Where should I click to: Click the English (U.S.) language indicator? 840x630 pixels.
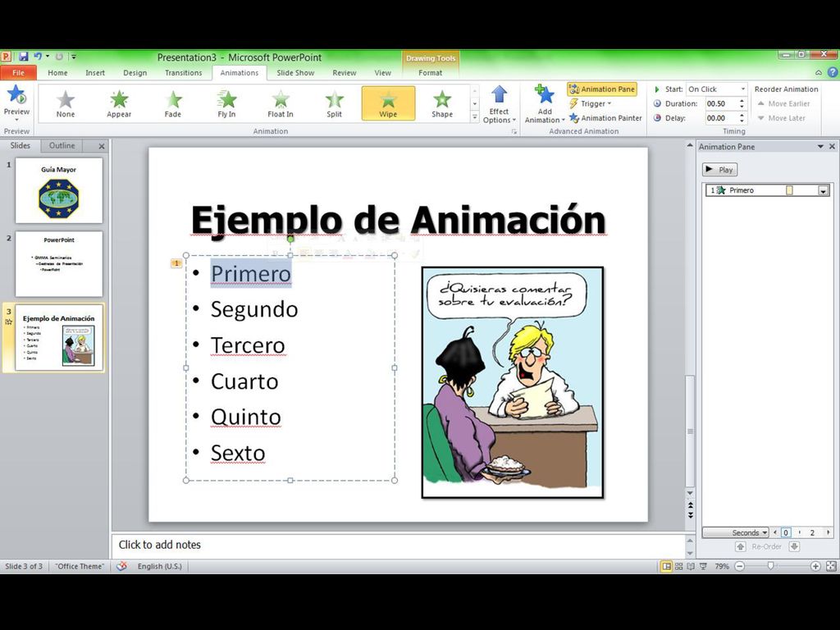160,566
